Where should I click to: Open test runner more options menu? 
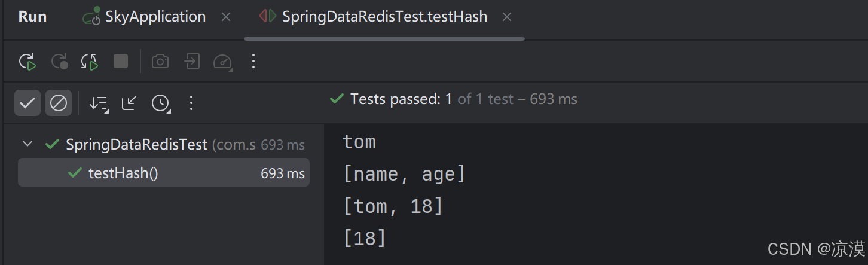point(191,103)
